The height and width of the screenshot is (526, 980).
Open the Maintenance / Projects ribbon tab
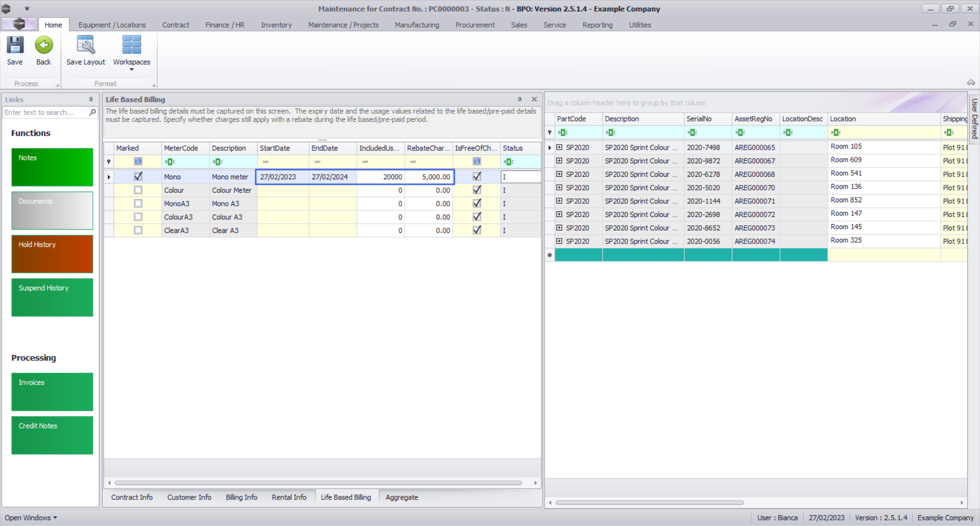(x=343, y=25)
